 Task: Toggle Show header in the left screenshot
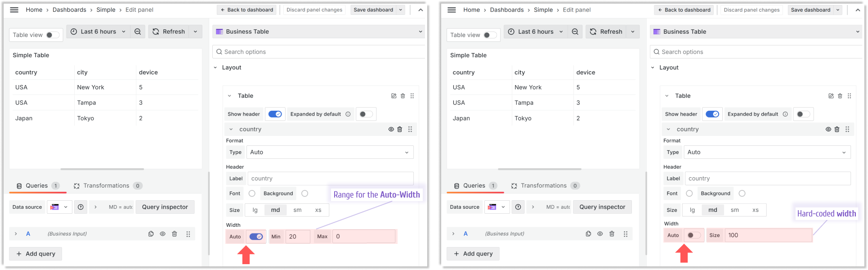click(275, 114)
